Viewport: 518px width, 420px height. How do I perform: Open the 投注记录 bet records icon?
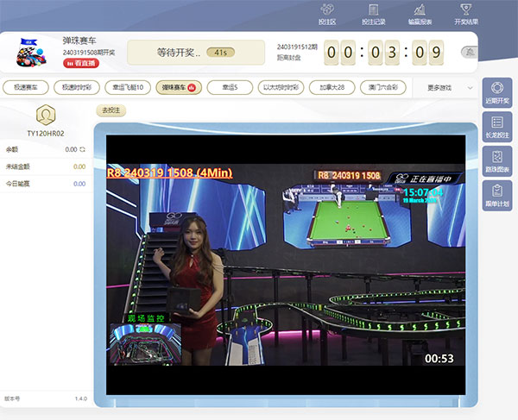click(373, 13)
